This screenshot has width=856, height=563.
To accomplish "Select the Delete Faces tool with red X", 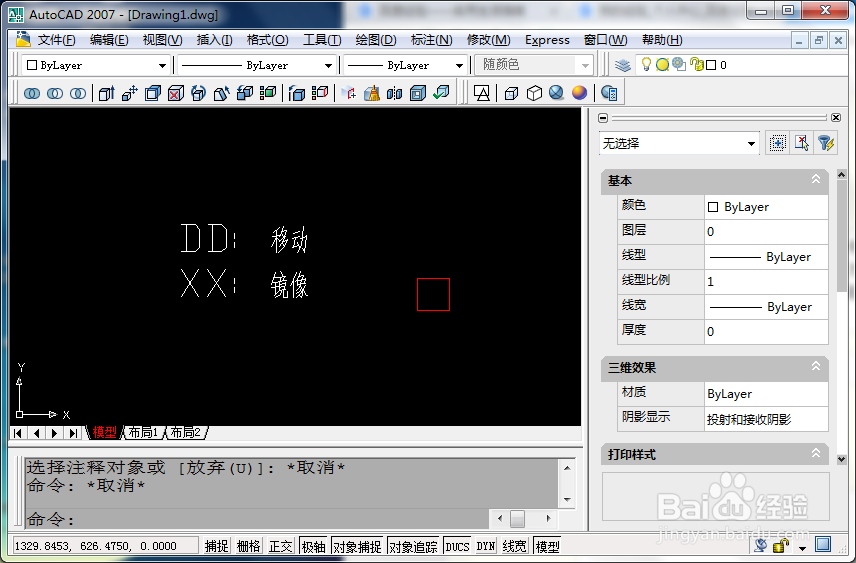I will tap(176, 93).
